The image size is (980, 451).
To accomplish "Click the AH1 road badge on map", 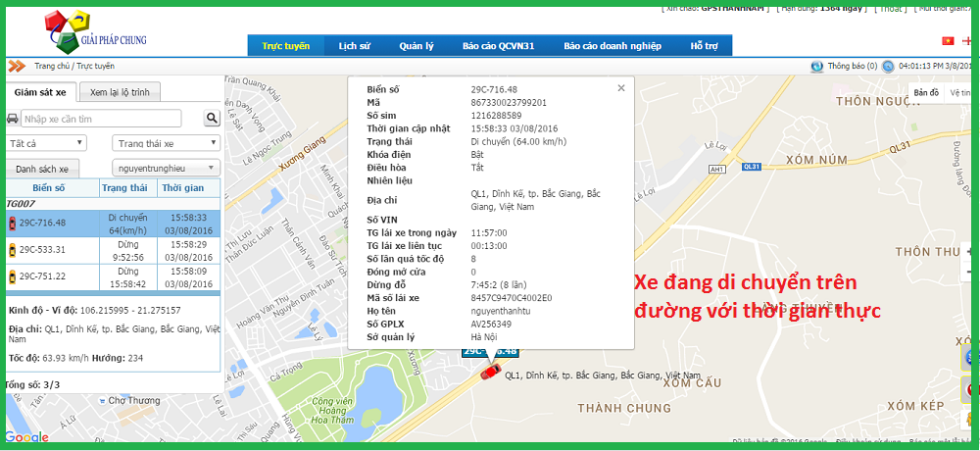I will pyautogui.click(x=716, y=169).
